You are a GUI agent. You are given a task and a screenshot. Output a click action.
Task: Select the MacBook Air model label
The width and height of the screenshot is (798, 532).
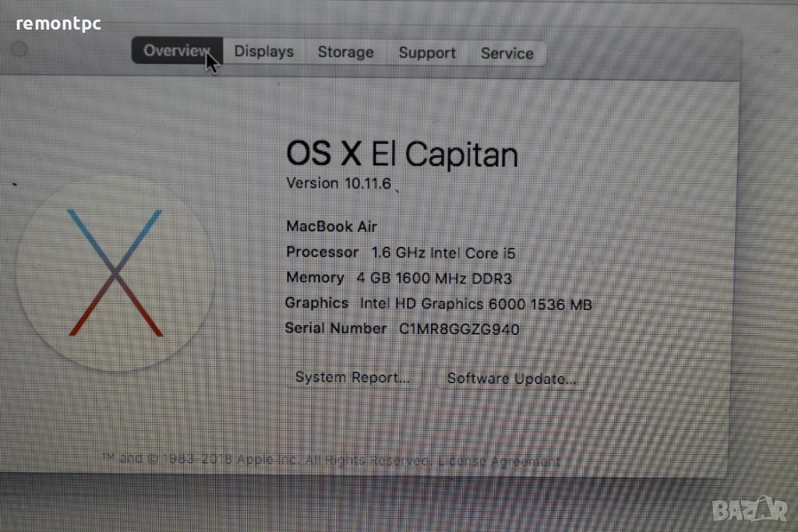click(x=331, y=227)
